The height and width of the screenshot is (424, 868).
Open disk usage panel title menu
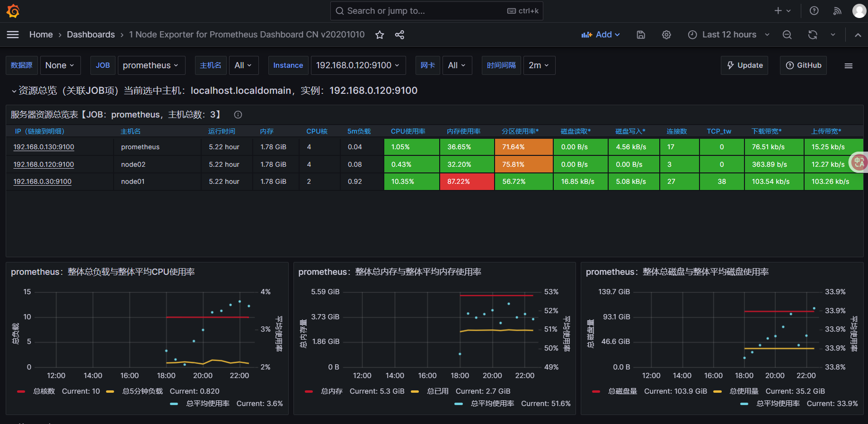pyautogui.click(x=677, y=272)
